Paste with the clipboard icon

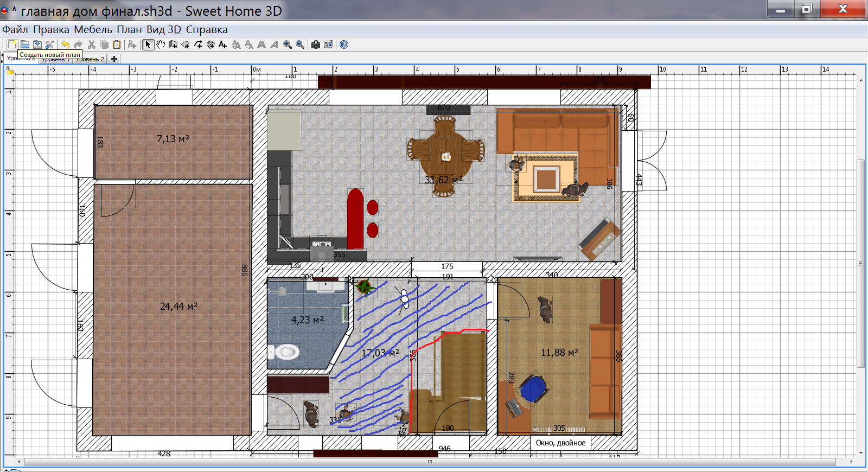[117, 44]
